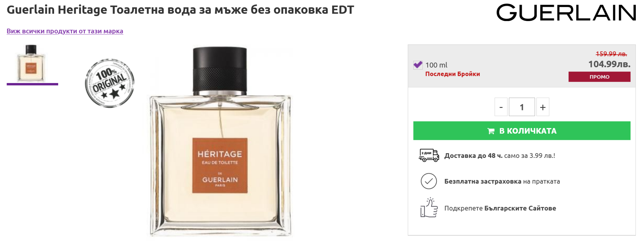This screenshot has height=245, width=644.
Task: Click the shopping cart icon on green button
Action: (x=491, y=131)
